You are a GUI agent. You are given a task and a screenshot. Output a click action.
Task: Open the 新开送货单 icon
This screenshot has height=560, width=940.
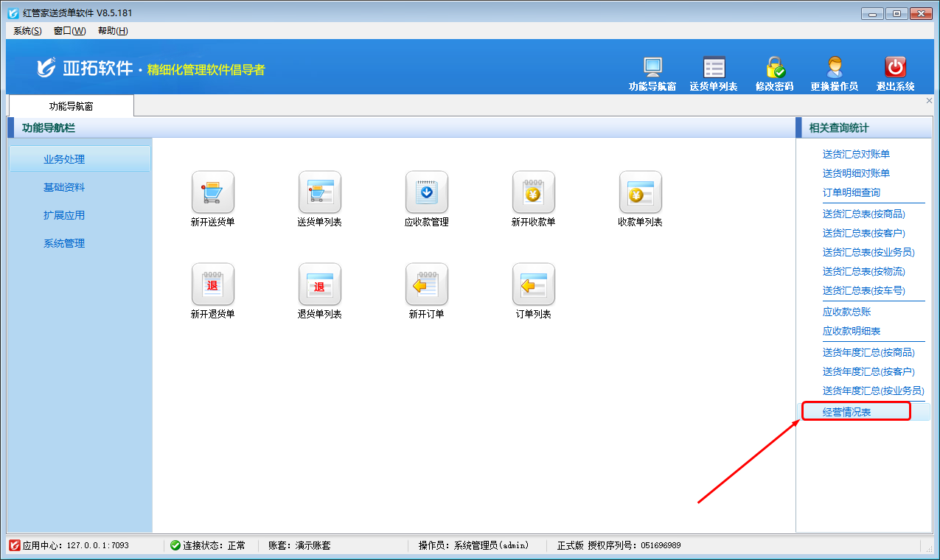tap(212, 193)
